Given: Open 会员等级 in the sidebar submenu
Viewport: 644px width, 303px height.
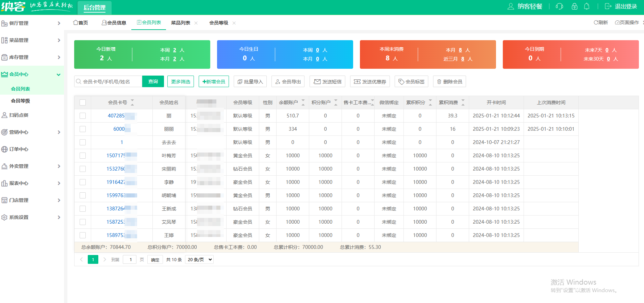Looking at the screenshot, I should coord(20,101).
